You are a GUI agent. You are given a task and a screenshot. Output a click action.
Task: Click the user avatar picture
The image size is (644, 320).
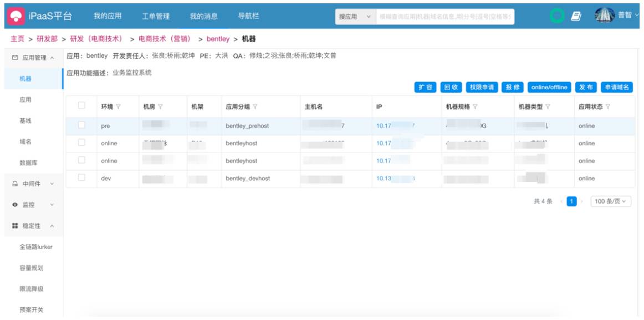click(x=605, y=16)
